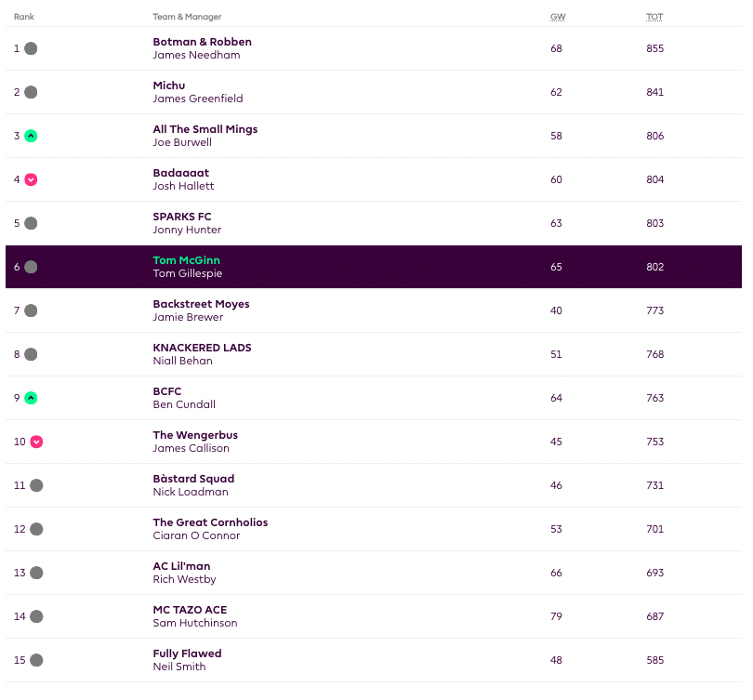Open Michu team by James Greenfield
This screenshot has width=753, height=700.
click(x=169, y=86)
